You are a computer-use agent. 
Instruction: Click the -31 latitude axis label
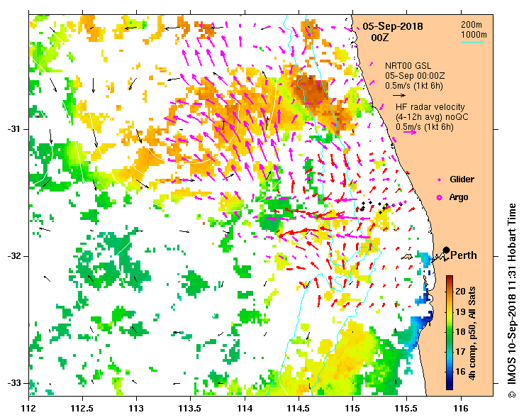tap(13, 129)
